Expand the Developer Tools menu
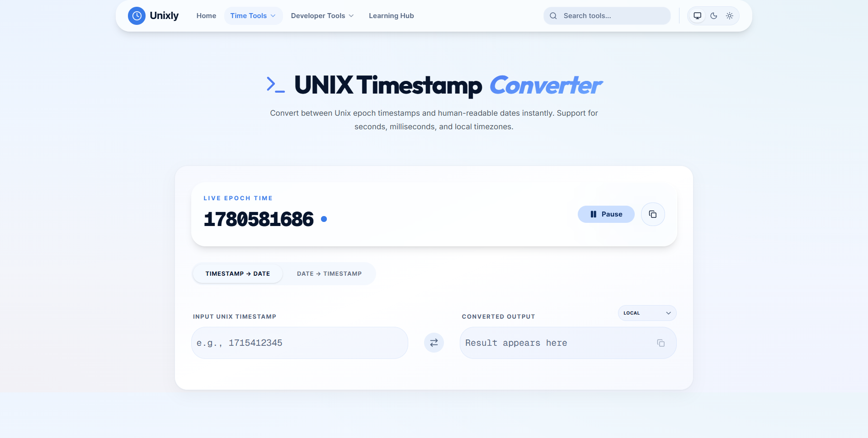868x438 pixels. [322, 16]
